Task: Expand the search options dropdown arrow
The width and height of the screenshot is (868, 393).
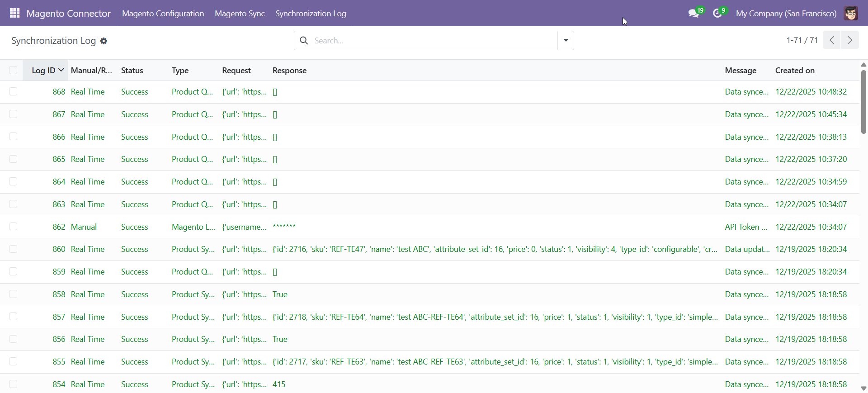Action: point(566,41)
